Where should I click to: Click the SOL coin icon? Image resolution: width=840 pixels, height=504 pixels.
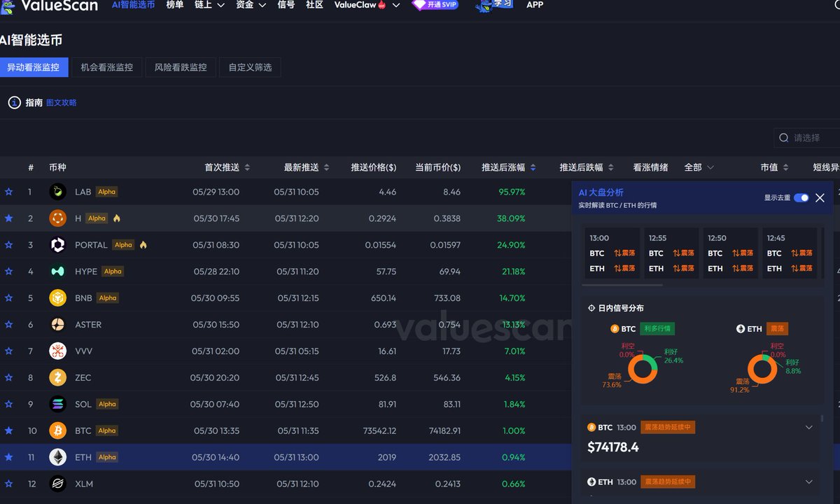click(x=57, y=404)
